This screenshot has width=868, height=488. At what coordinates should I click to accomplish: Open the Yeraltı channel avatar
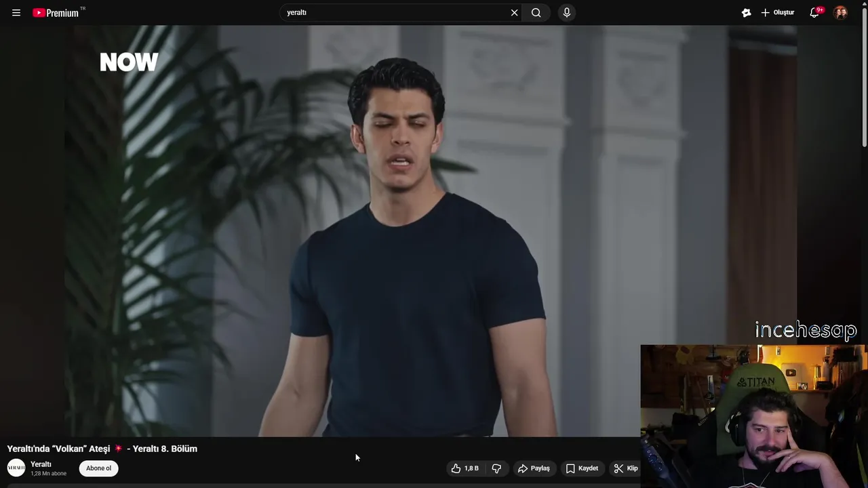pos(16,468)
